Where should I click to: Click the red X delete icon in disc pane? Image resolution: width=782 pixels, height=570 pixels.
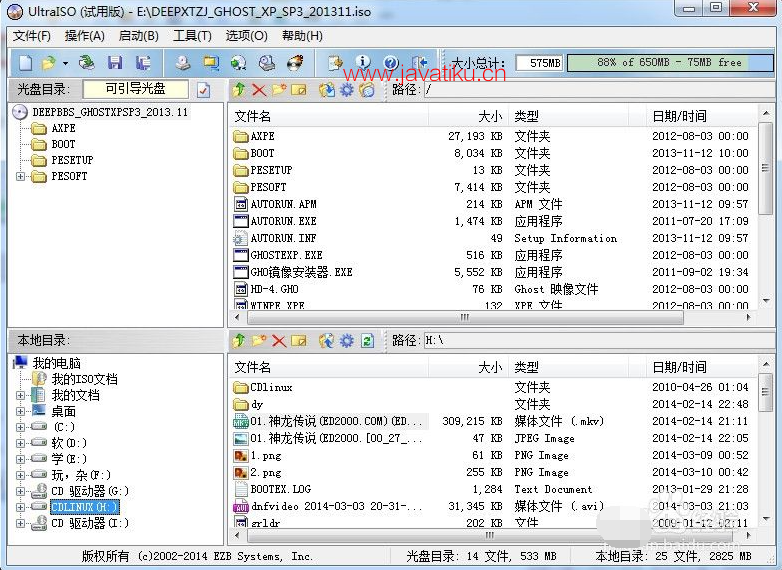click(x=259, y=90)
